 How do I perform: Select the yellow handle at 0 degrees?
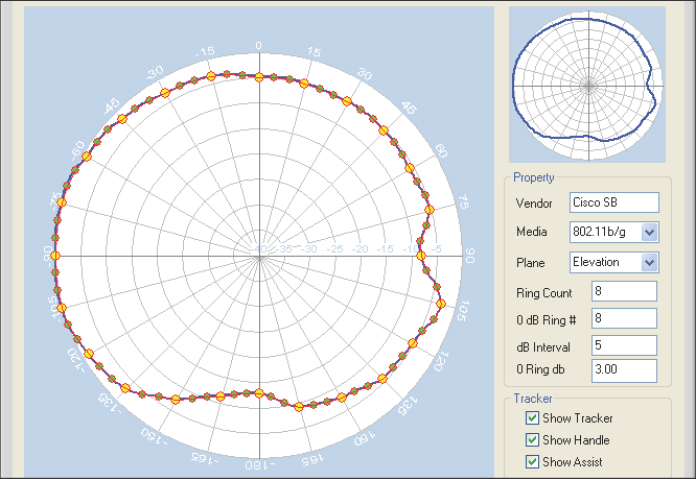259,76
